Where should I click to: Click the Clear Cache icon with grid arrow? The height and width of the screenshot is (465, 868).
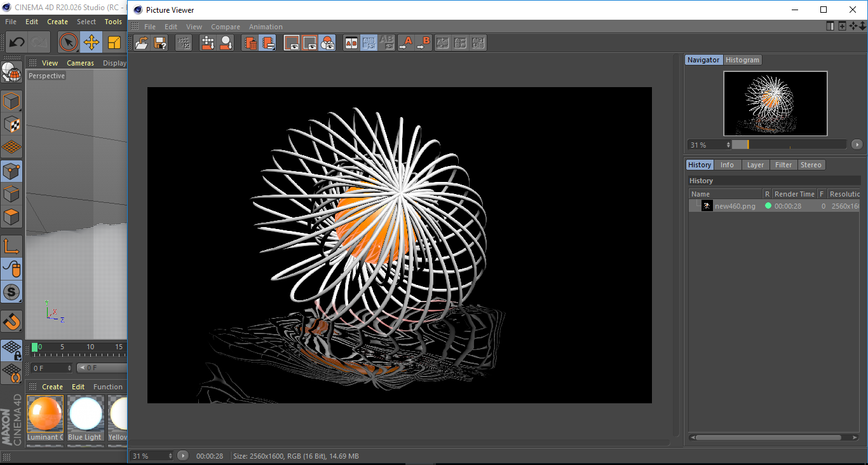[x=208, y=43]
